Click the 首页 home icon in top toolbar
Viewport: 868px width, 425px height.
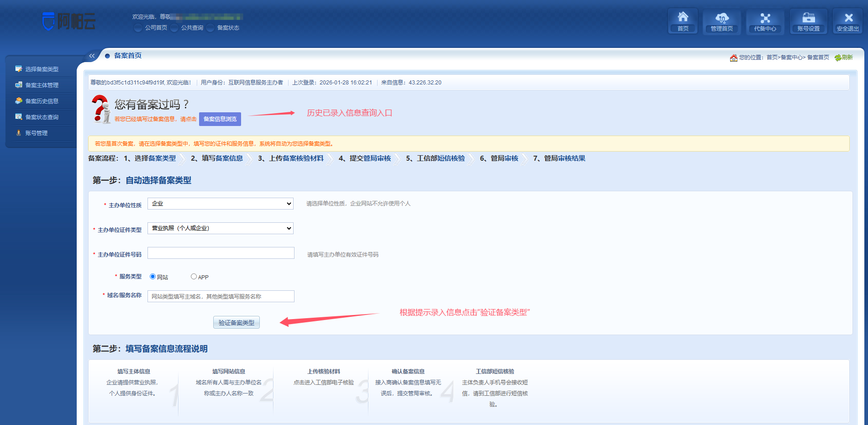click(683, 18)
